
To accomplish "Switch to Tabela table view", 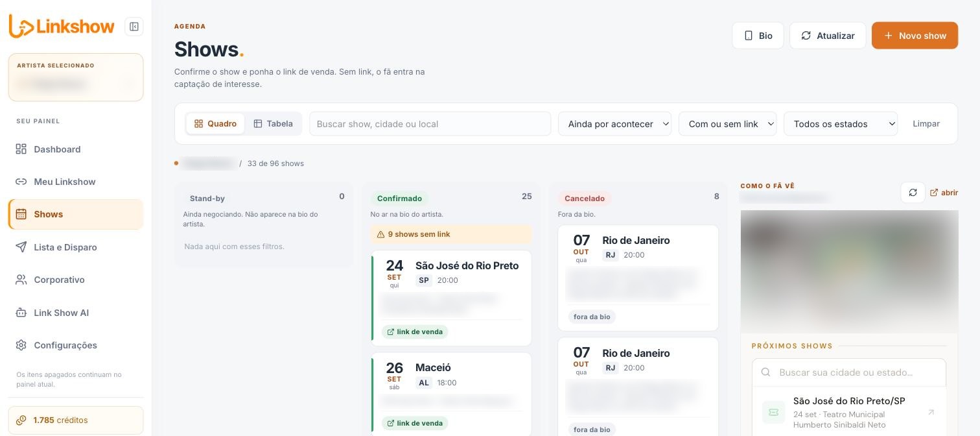I will coord(273,124).
